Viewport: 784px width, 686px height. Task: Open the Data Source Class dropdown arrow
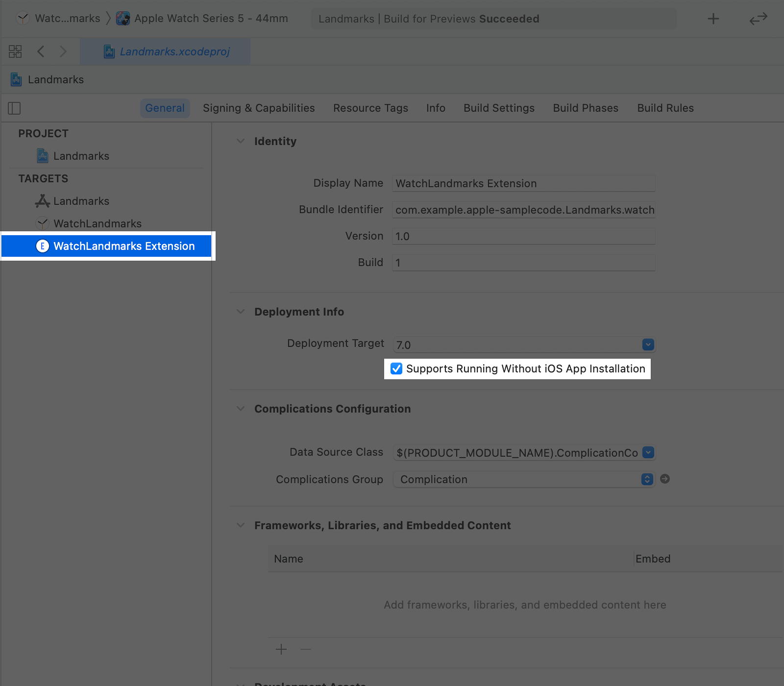click(648, 452)
